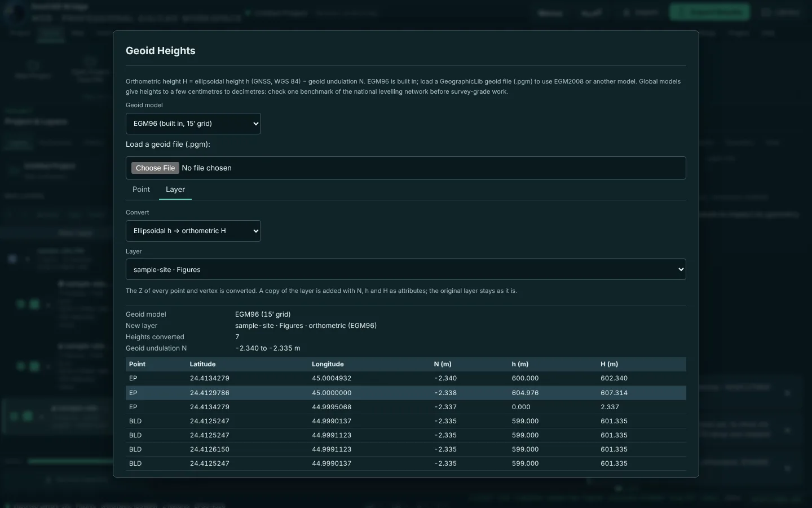Viewport: 812px width, 508px height.
Task: Select longitude cell 44.9995068
Action: coord(332,407)
